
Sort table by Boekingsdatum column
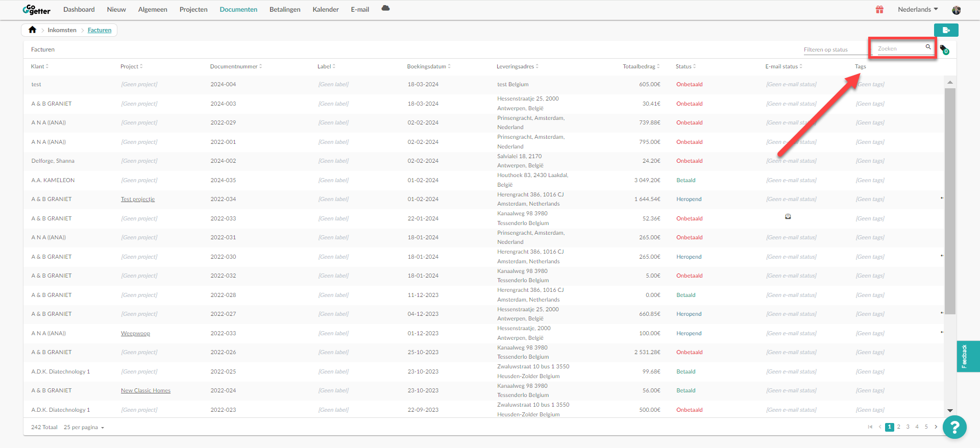coord(429,66)
